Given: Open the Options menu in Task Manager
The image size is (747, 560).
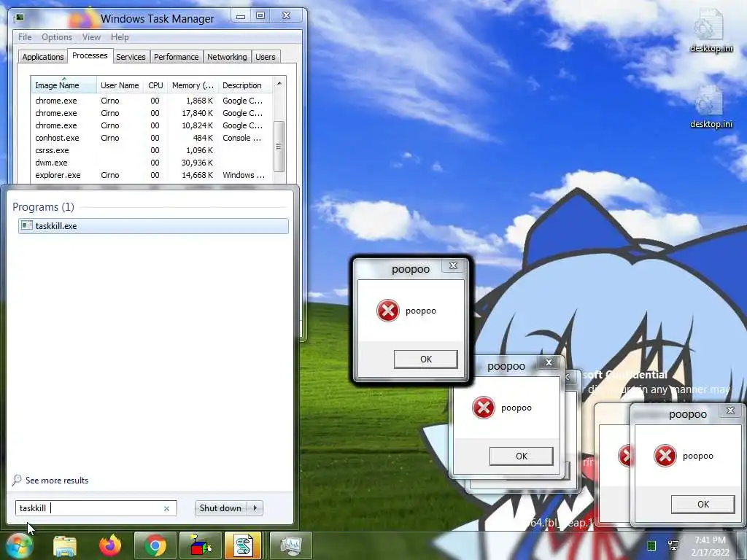Looking at the screenshot, I should 57,37.
